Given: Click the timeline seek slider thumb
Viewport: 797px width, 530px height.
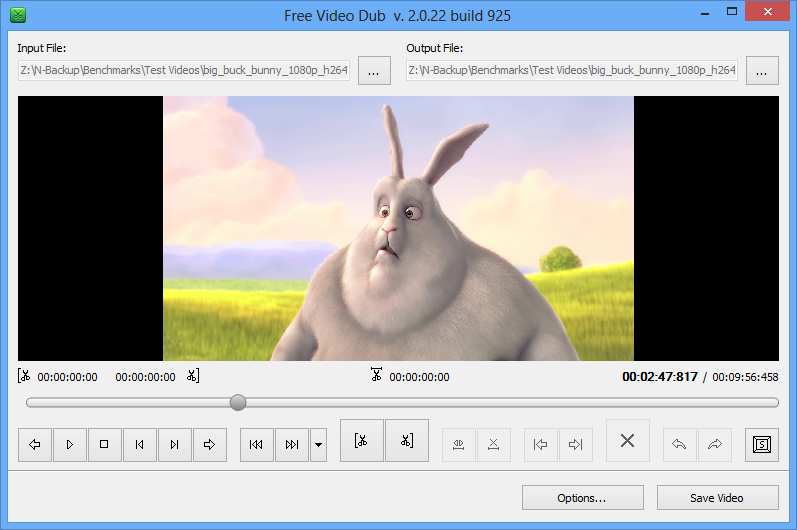Looking at the screenshot, I should [238, 402].
